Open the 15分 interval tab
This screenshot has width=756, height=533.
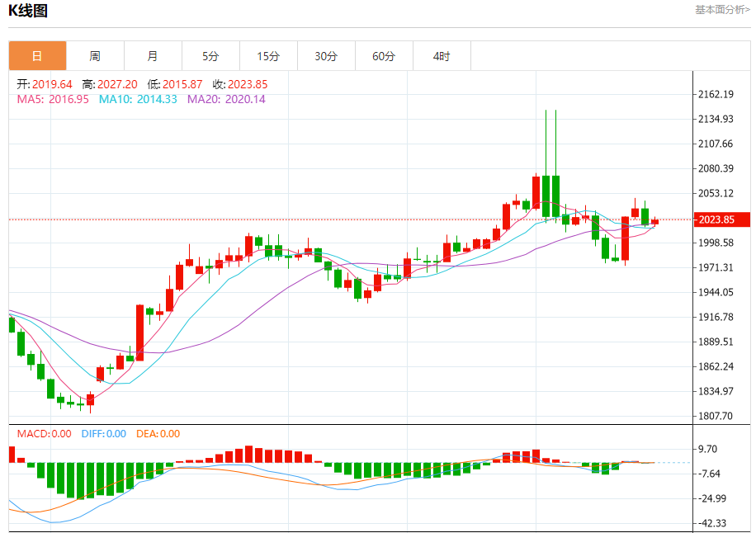(x=268, y=56)
